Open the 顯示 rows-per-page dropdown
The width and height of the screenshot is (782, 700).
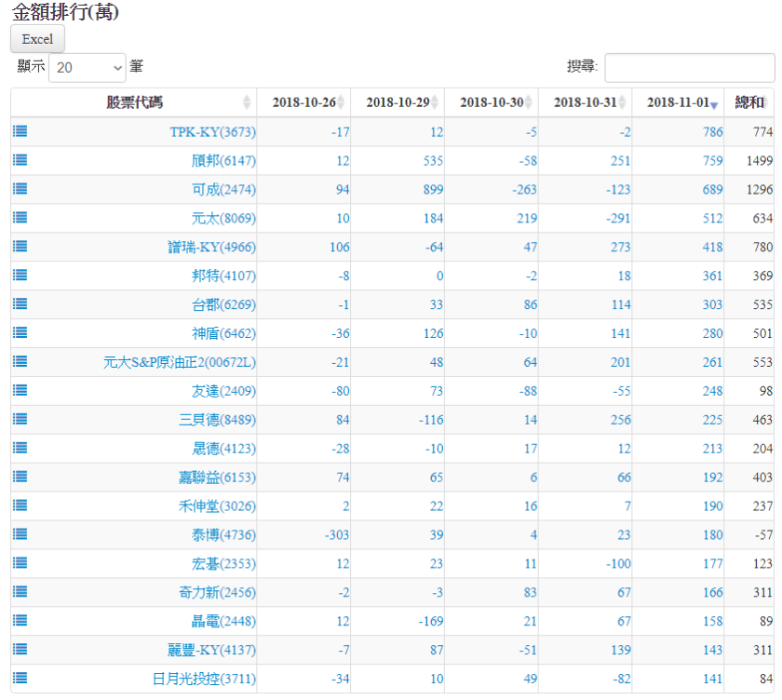tap(87, 67)
